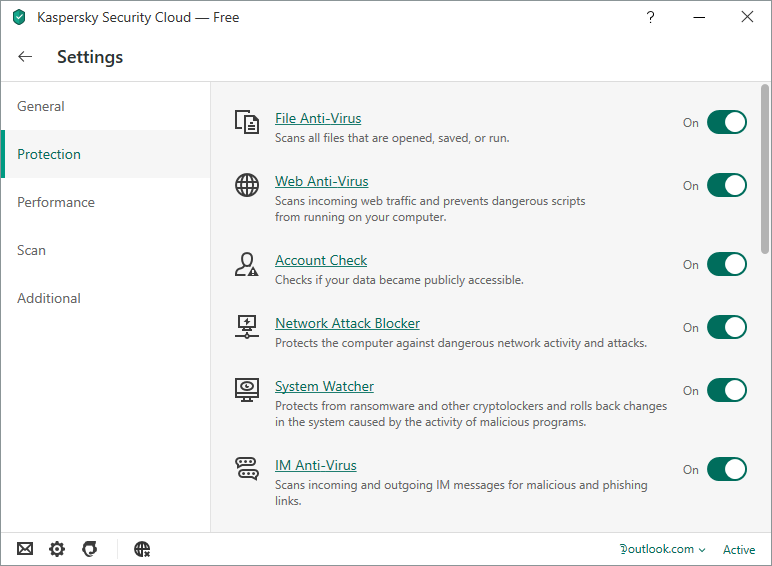The width and height of the screenshot is (772, 566).
Task: Open the IM Anti-Virus link
Action: point(316,465)
